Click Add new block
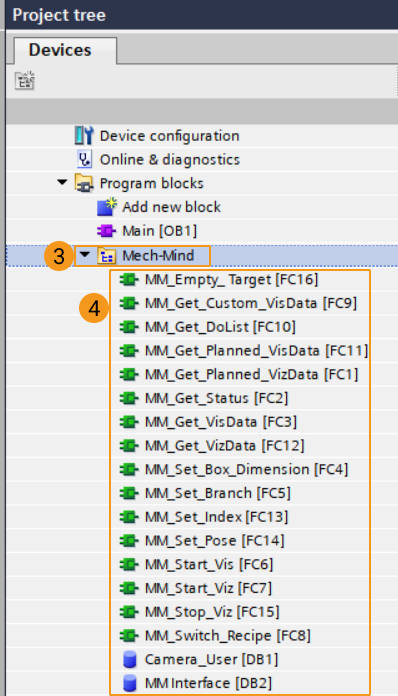Viewport: 398px width, 696px height. [x=171, y=207]
